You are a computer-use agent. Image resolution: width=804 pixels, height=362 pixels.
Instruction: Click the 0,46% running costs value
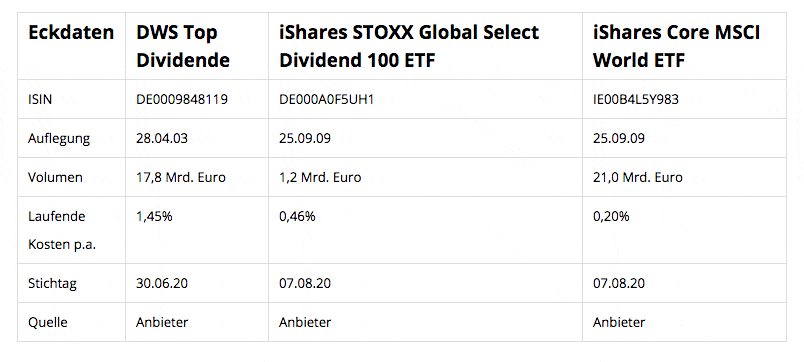pos(297,216)
